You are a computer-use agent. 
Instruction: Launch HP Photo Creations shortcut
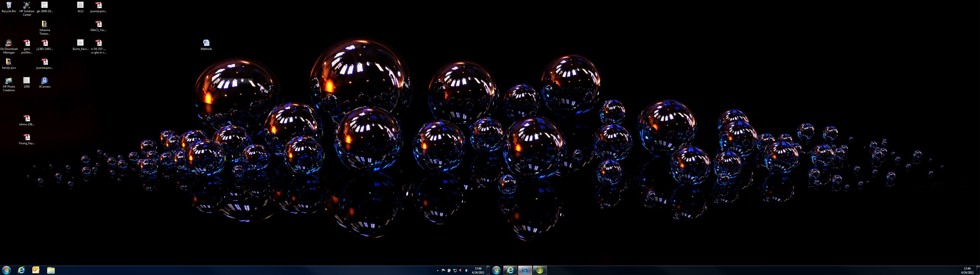pyautogui.click(x=9, y=81)
